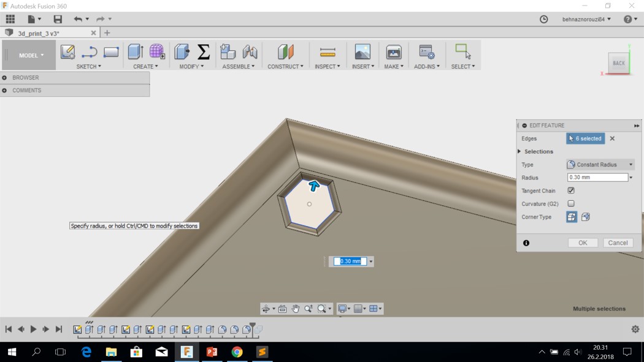This screenshot has height=362, width=644.
Task: Click Cancel in Edit Feature dialog
Action: (x=618, y=243)
